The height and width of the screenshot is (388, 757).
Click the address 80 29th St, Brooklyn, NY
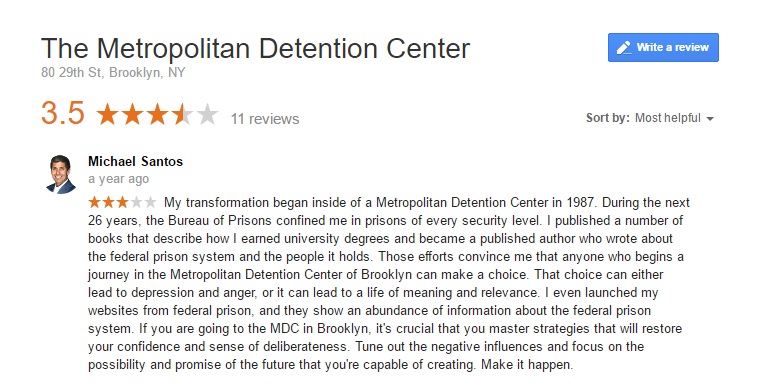click(x=113, y=72)
